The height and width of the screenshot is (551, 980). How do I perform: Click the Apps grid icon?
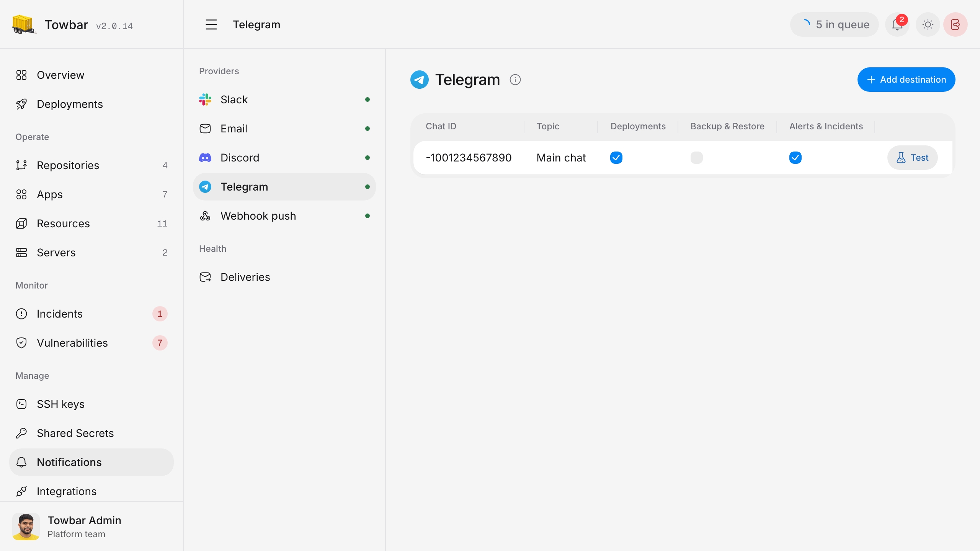click(x=21, y=194)
